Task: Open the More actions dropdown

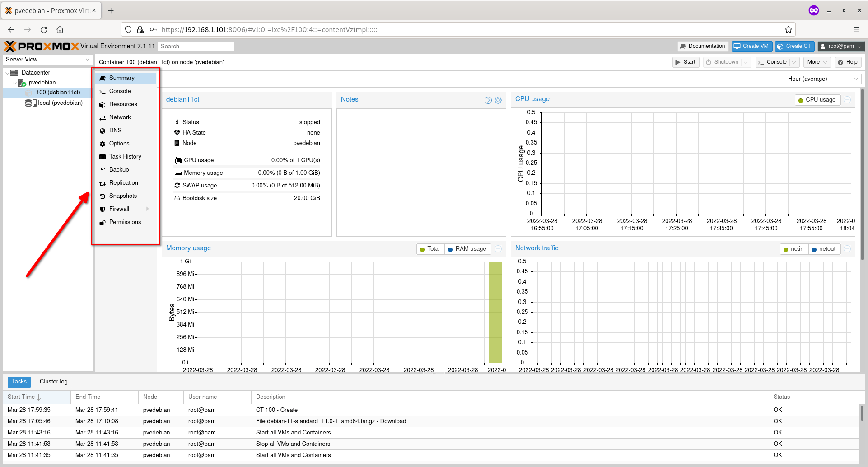Action: (x=817, y=62)
